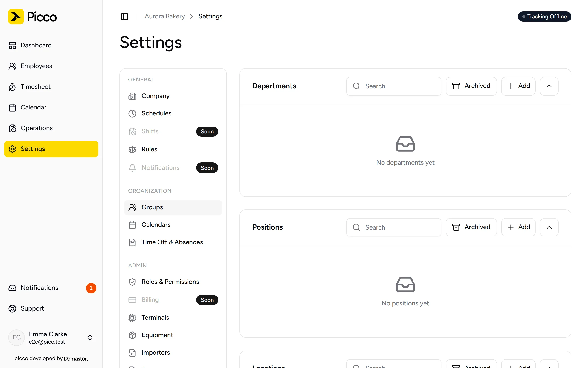Click the Operations icon in sidebar
The height and width of the screenshot is (368, 588).
[x=12, y=128]
